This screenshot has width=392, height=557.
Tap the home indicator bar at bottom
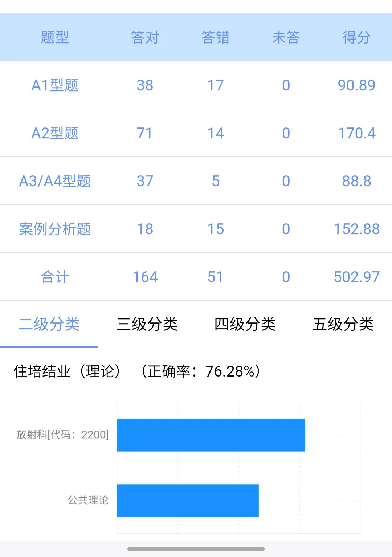tap(196, 549)
